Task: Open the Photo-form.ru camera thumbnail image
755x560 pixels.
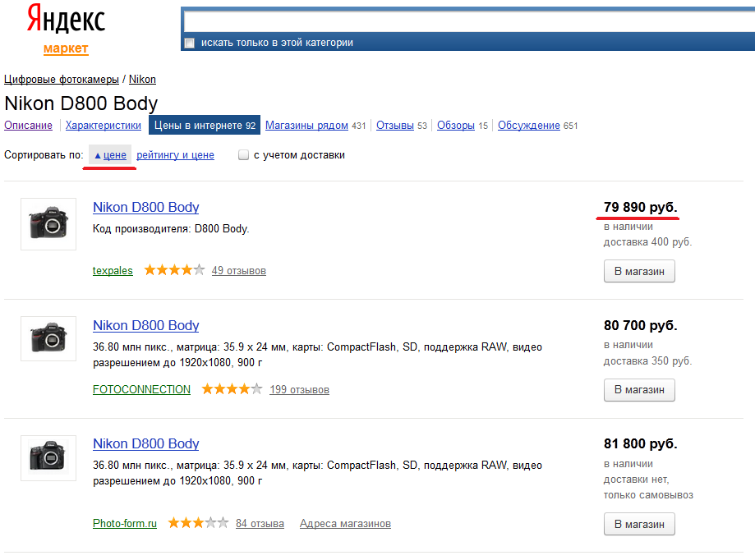Action: click(x=48, y=457)
